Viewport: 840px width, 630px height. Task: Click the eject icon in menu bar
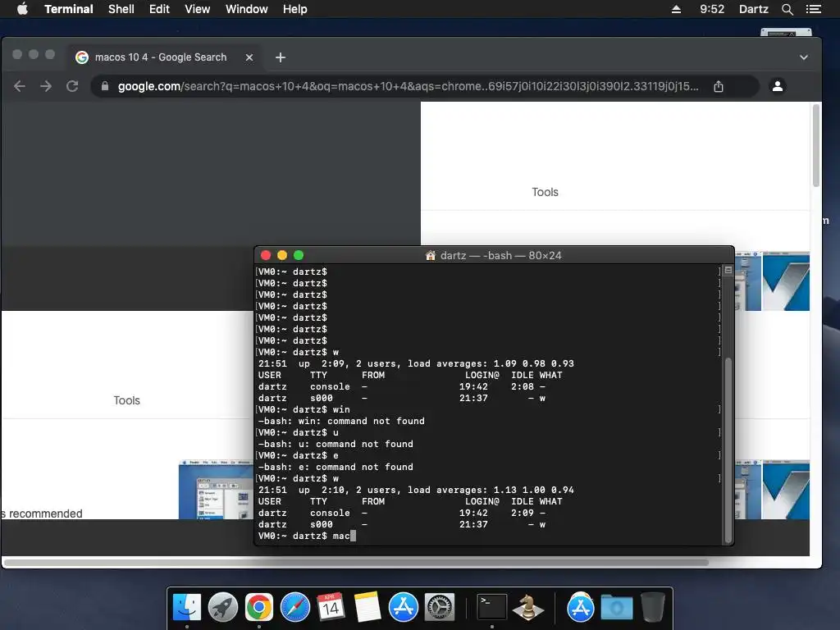(676, 9)
